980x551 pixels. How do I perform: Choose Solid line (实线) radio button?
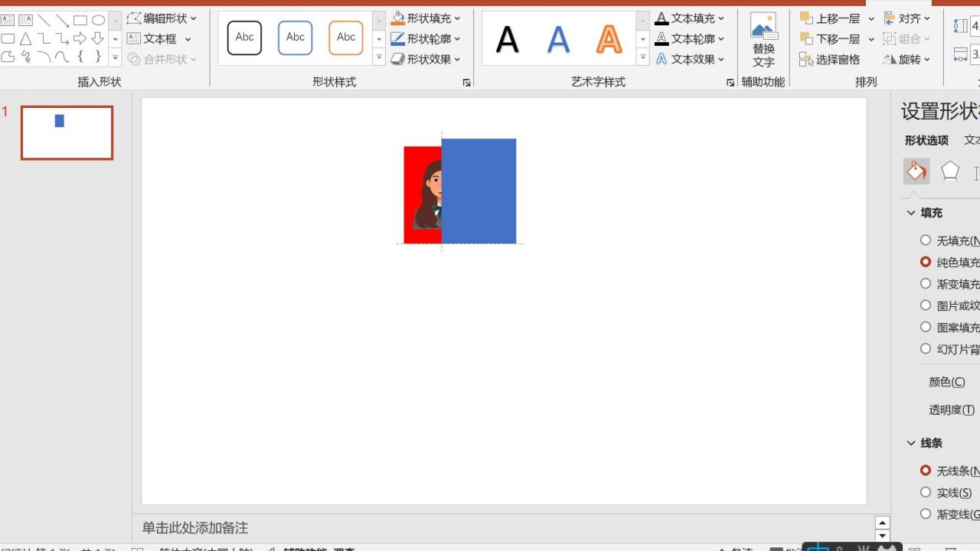tap(926, 493)
